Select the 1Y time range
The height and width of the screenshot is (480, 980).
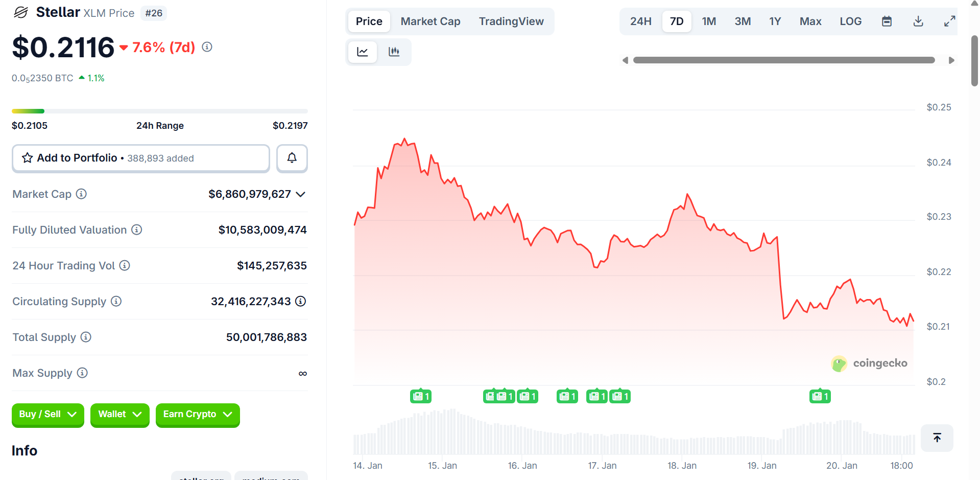(x=775, y=21)
